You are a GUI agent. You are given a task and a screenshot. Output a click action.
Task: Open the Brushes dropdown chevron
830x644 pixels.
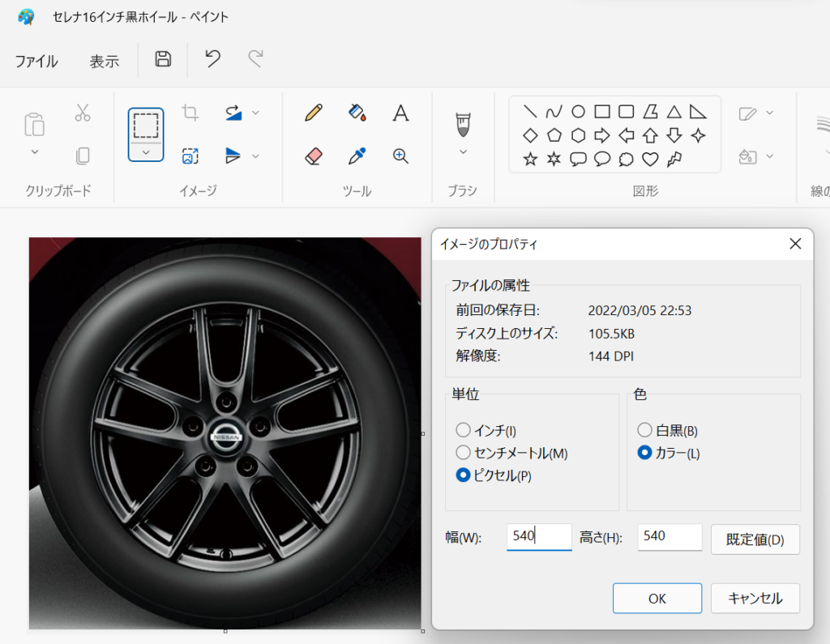[464, 151]
